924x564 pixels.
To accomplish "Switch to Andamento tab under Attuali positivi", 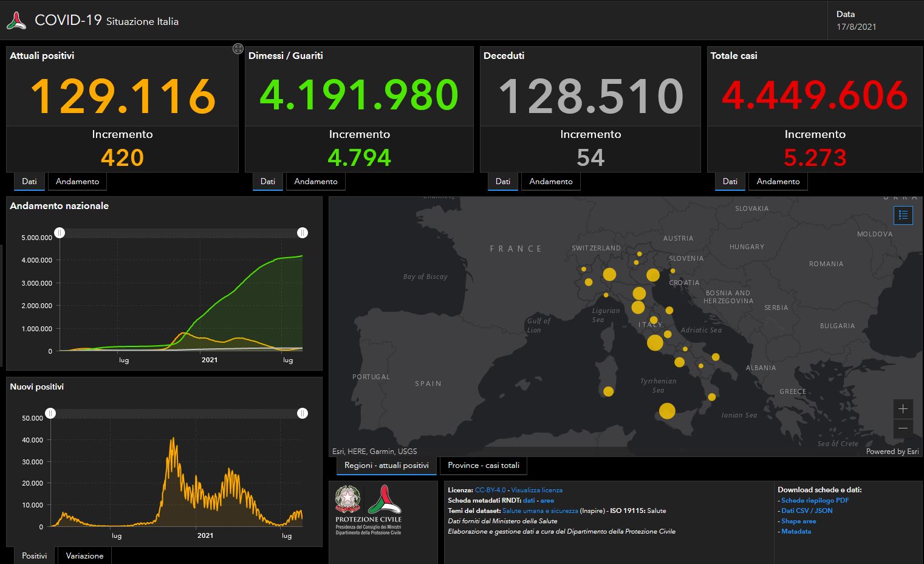I will click(x=77, y=181).
